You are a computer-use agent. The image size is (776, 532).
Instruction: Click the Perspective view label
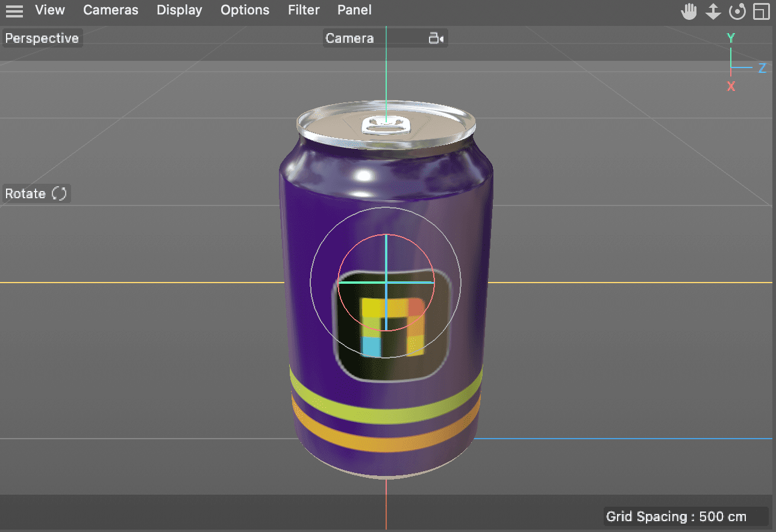[42, 39]
